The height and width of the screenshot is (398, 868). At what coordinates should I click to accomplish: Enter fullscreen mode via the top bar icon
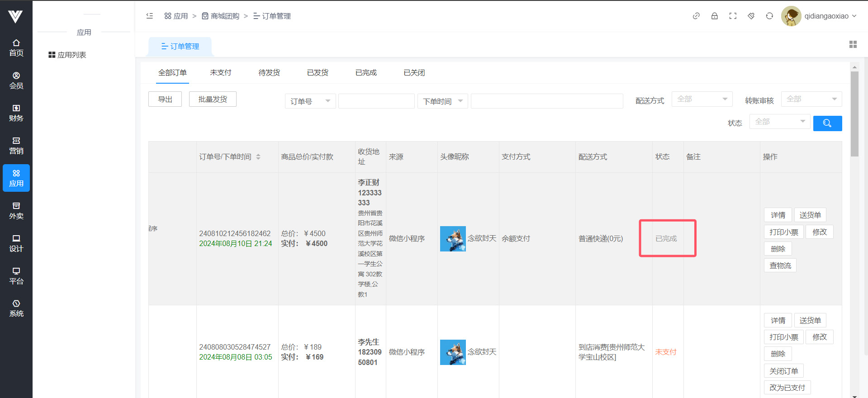tap(733, 16)
